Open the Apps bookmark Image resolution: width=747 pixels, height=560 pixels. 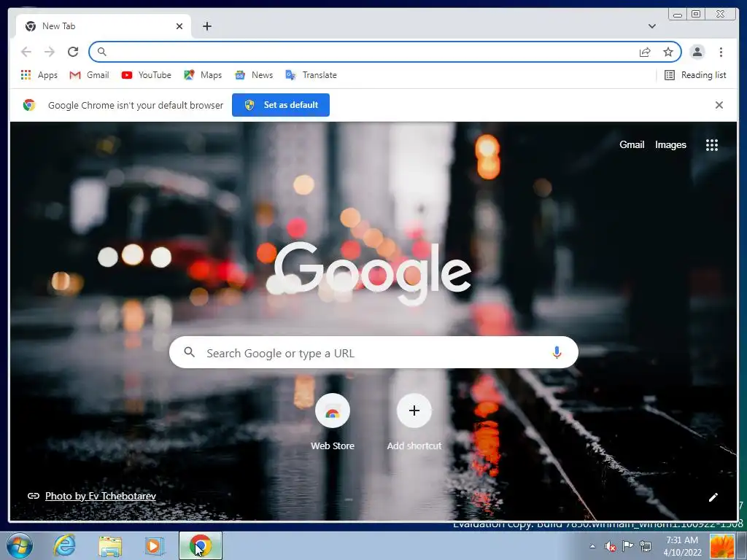pyautogui.click(x=39, y=75)
